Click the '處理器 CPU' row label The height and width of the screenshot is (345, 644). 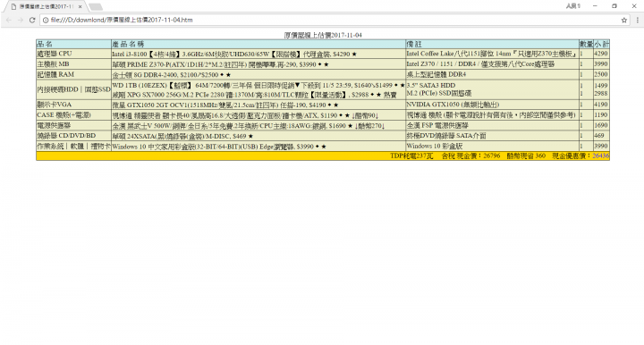point(55,54)
